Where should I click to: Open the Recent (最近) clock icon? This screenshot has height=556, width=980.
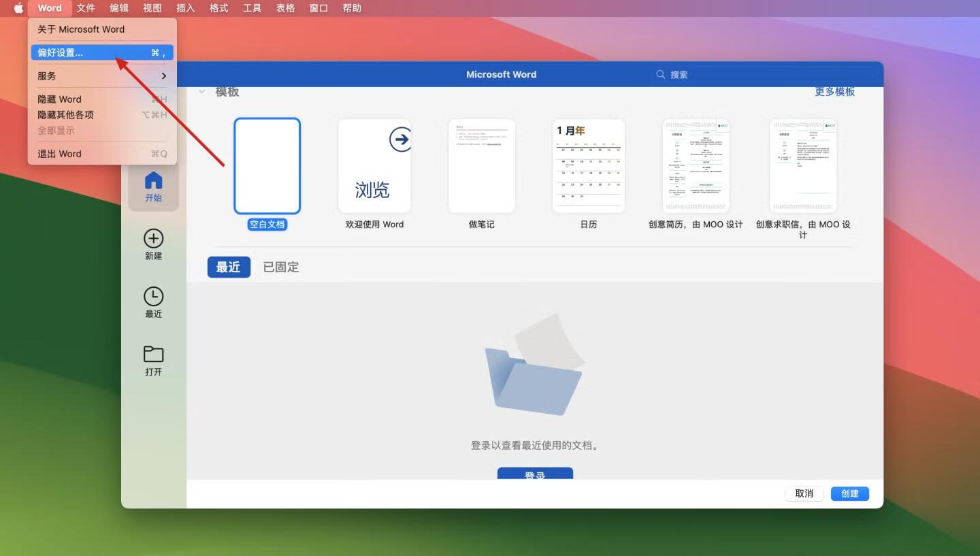click(153, 297)
